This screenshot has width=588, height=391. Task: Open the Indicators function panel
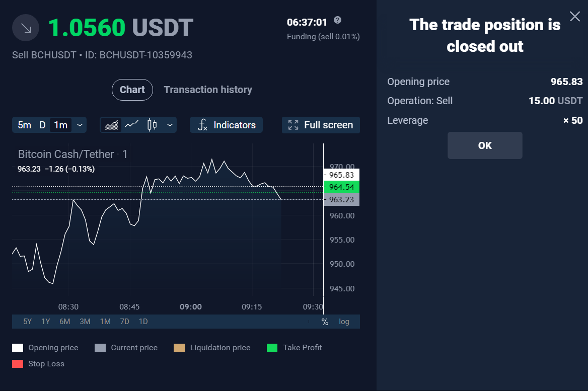point(226,125)
